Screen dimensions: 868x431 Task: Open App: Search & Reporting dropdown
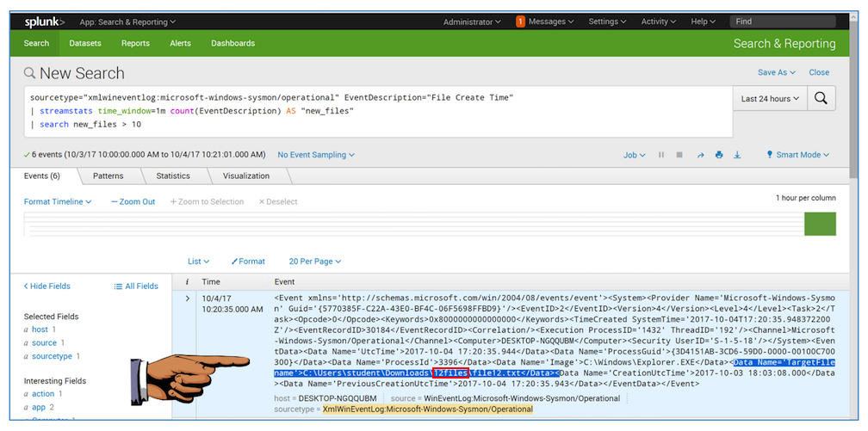point(127,22)
